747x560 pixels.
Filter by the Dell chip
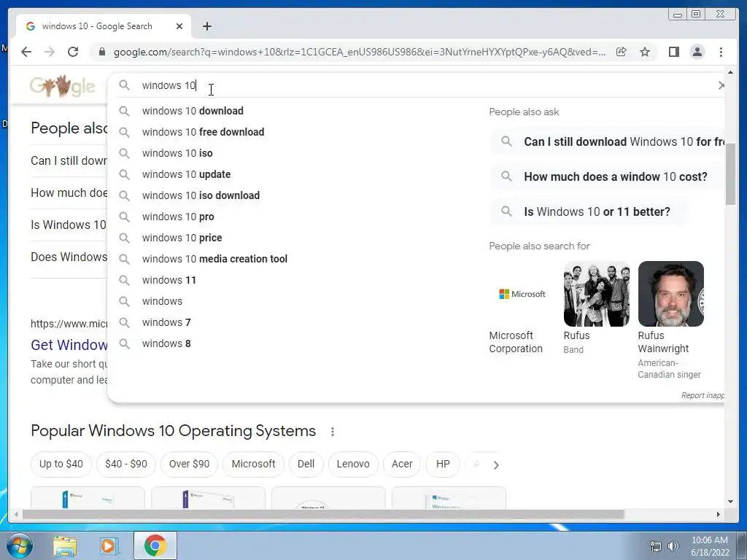(x=306, y=464)
